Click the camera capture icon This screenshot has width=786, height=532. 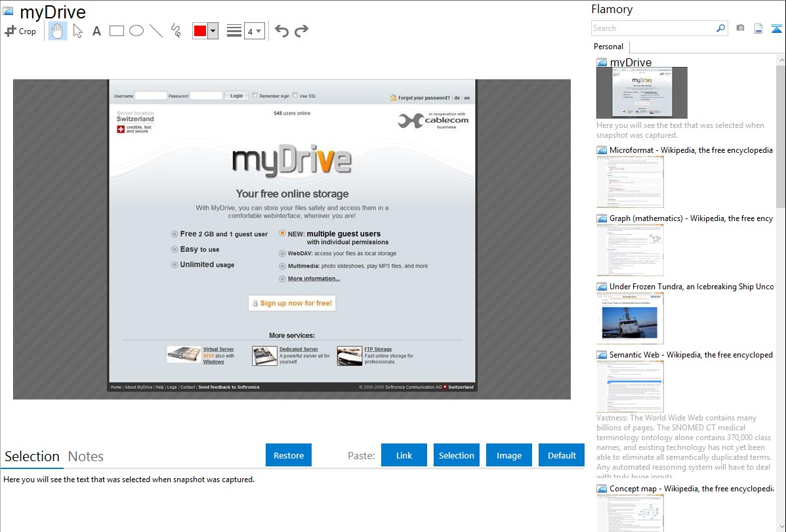pyautogui.click(x=740, y=28)
